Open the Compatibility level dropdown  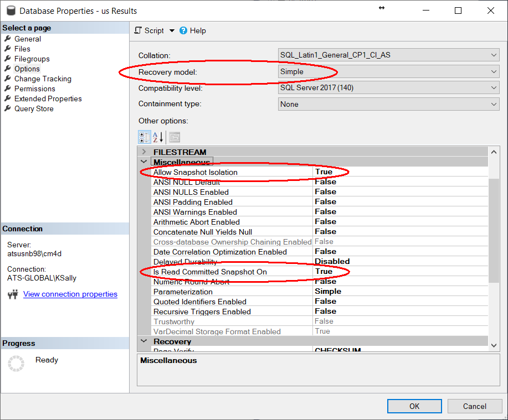pyautogui.click(x=494, y=88)
